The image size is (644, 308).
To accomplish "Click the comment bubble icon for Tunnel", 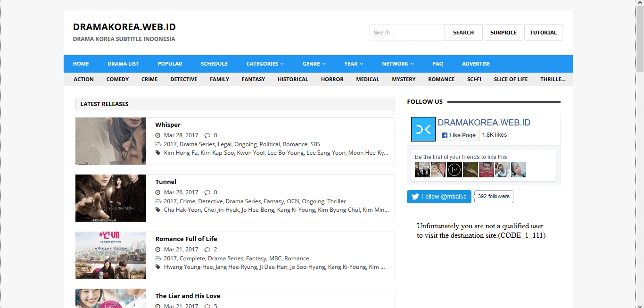I will pyautogui.click(x=207, y=192).
